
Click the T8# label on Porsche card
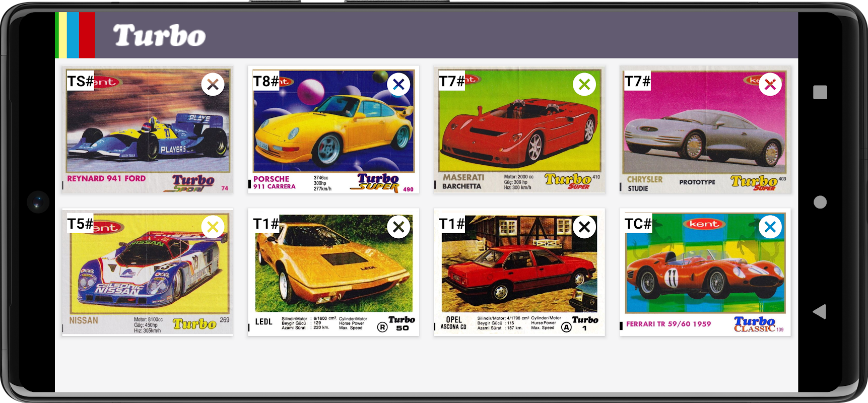266,81
